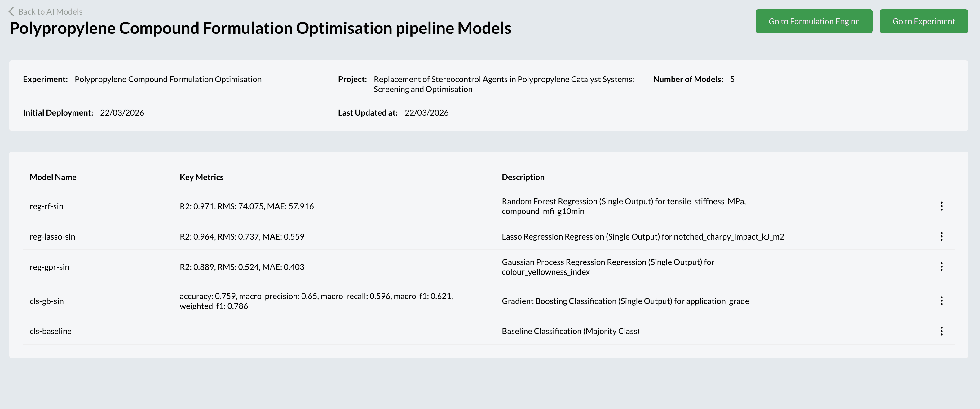980x409 pixels.
Task: Open options menu for reg-lasso-sin model
Action: point(942,236)
